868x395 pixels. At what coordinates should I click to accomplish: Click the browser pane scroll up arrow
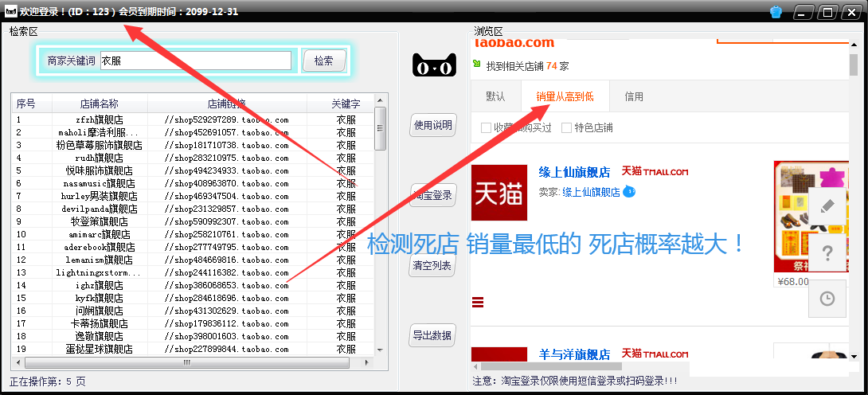click(853, 45)
